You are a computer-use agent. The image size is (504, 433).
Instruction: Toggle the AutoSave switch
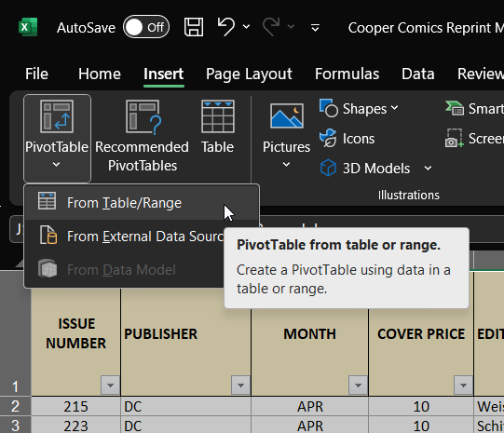click(x=146, y=27)
